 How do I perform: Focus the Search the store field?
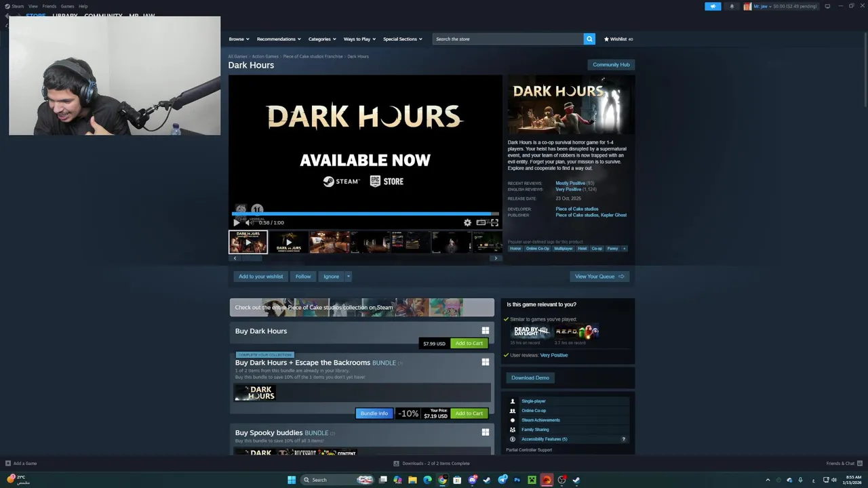(x=508, y=39)
